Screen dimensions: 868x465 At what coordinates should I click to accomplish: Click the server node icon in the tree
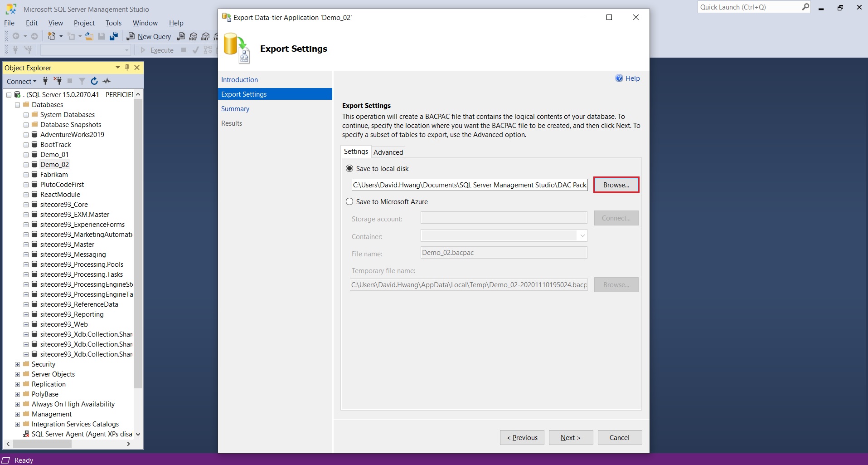(x=17, y=94)
